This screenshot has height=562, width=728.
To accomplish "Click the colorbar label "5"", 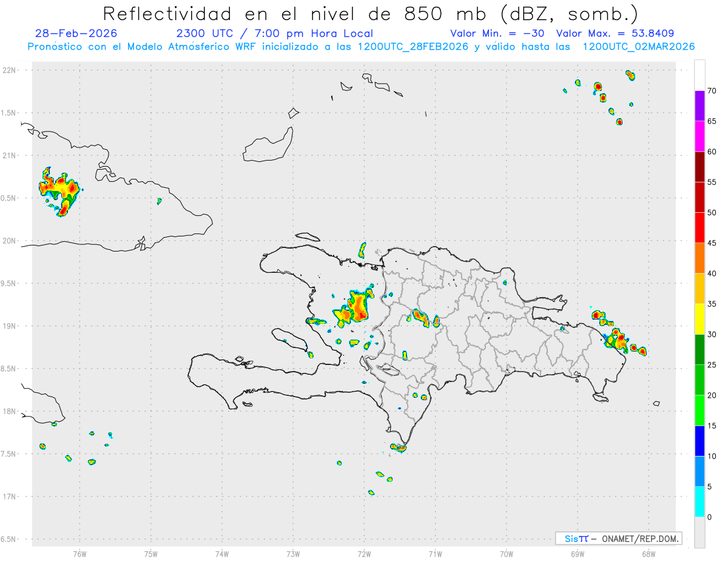I will click(710, 487).
